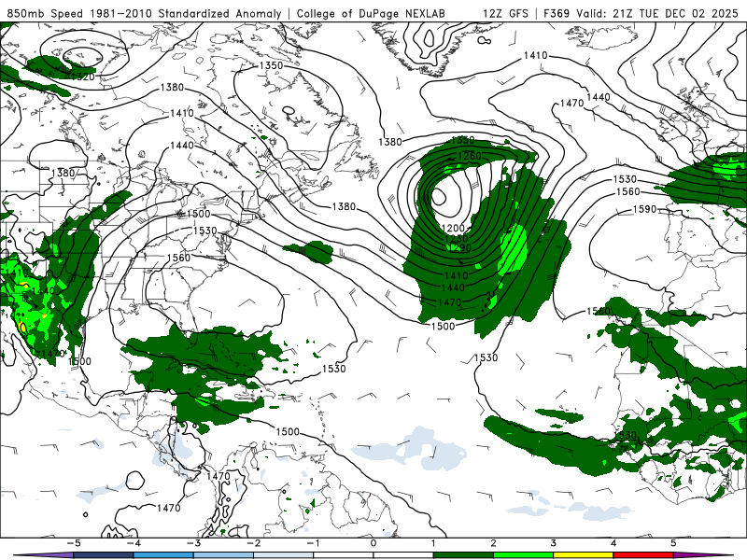
Task: Click the 1350 label atop the Atlantic low
Action: click(x=463, y=140)
